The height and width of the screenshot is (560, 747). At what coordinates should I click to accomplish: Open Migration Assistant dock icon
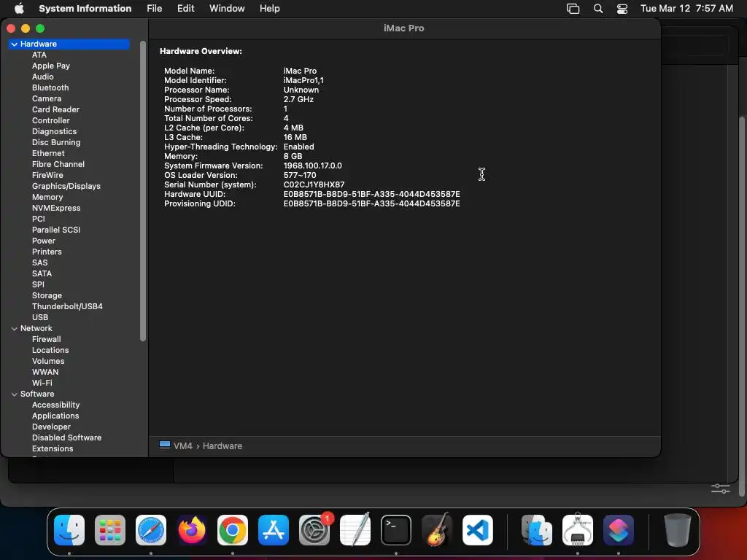[x=537, y=530]
